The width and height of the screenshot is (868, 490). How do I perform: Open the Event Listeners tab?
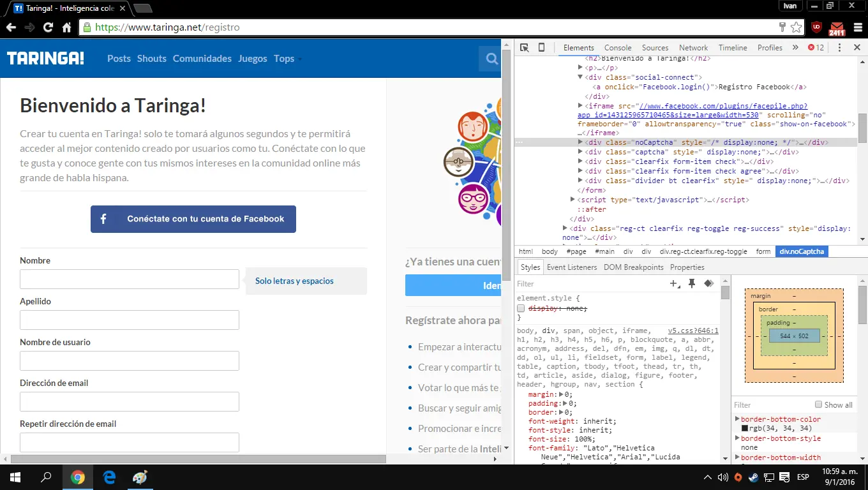coord(572,267)
